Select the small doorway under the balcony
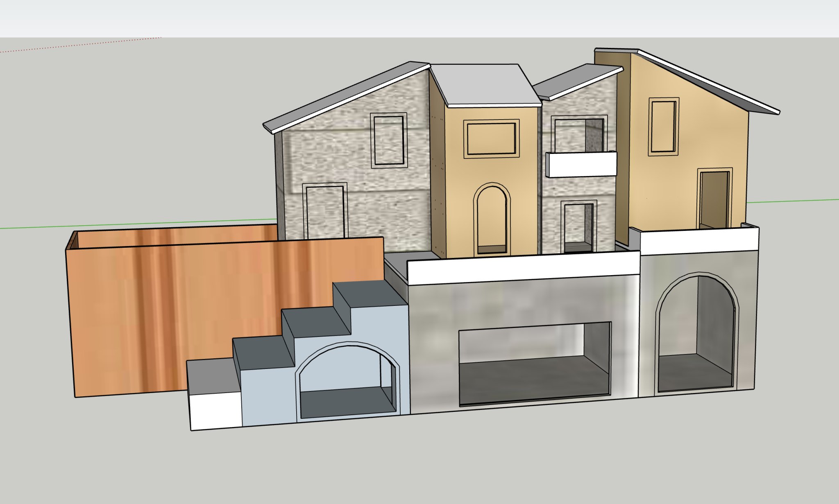The height and width of the screenshot is (504, 839). (x=578, y=226)
